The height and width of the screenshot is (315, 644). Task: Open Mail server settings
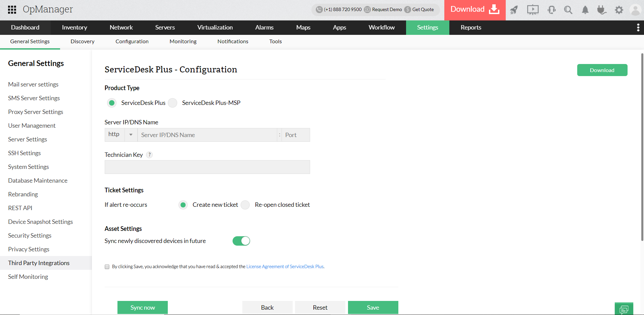[33, 84]
